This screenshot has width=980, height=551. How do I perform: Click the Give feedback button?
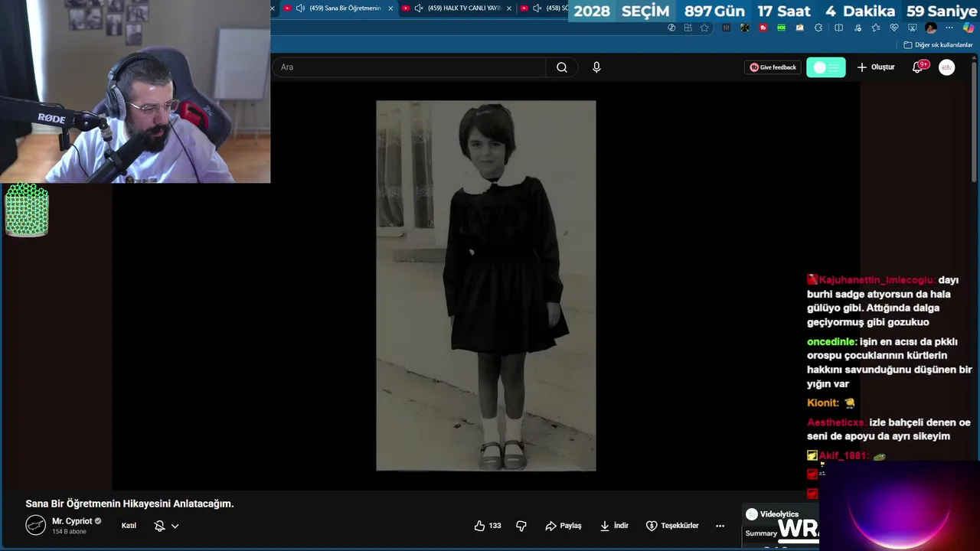[x=773, y=67]
